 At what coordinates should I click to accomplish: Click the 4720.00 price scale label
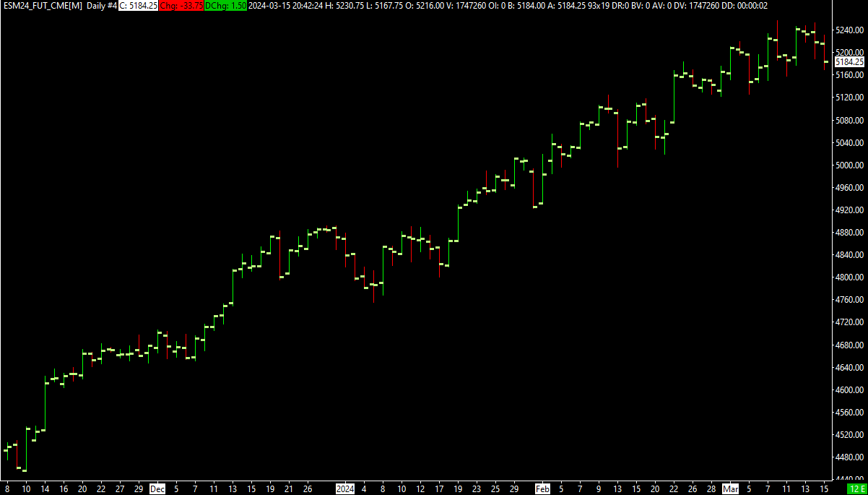tap(850, 322)
